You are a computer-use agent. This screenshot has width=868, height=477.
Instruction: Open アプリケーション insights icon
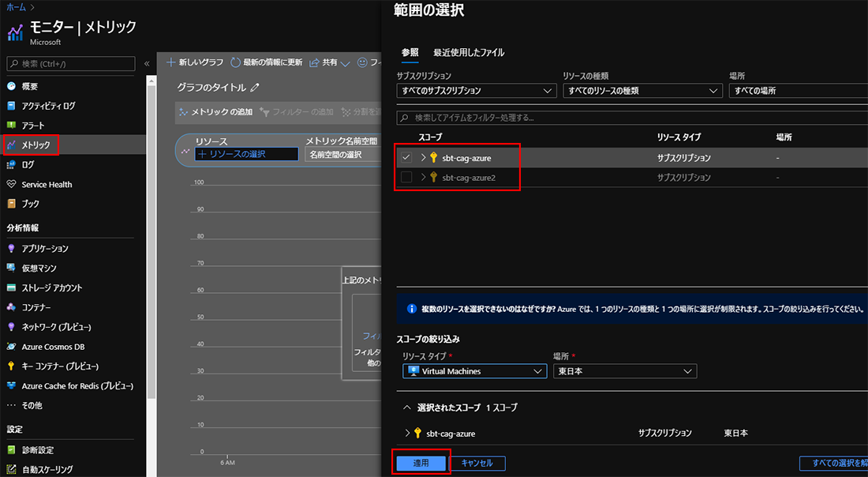click(11, 249)
